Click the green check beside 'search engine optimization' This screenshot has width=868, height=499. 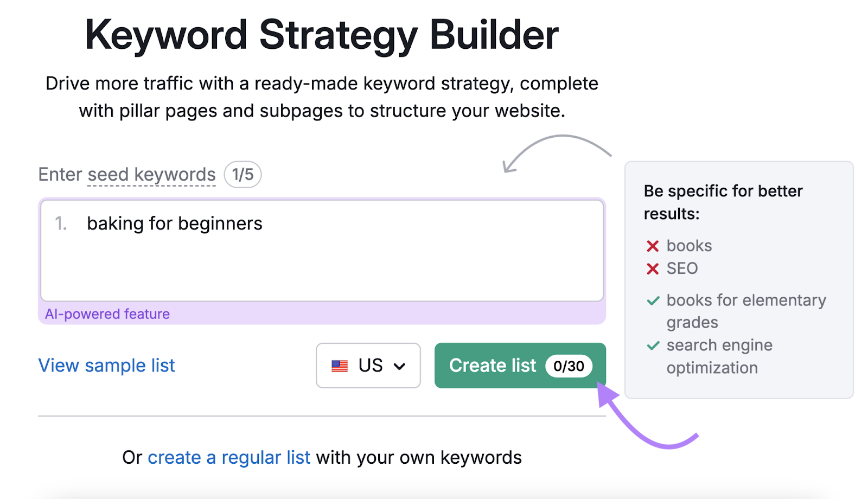tap(653, 346)
